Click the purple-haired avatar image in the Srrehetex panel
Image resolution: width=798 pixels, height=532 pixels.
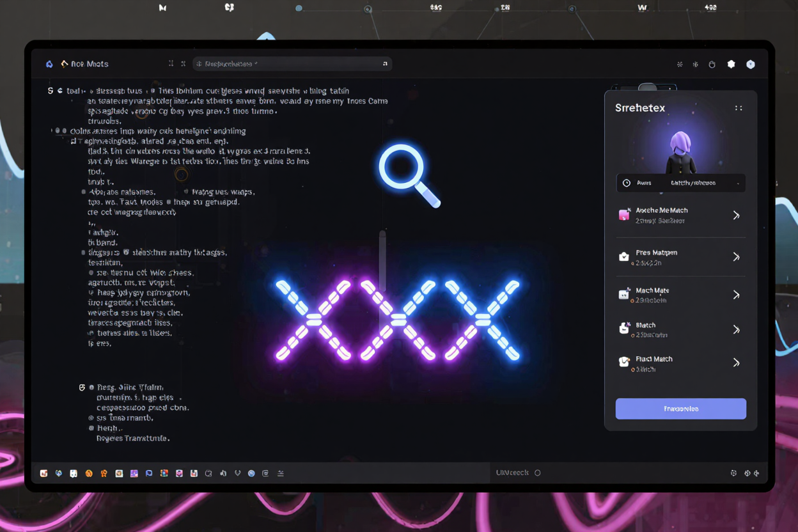tap(680, 152)
